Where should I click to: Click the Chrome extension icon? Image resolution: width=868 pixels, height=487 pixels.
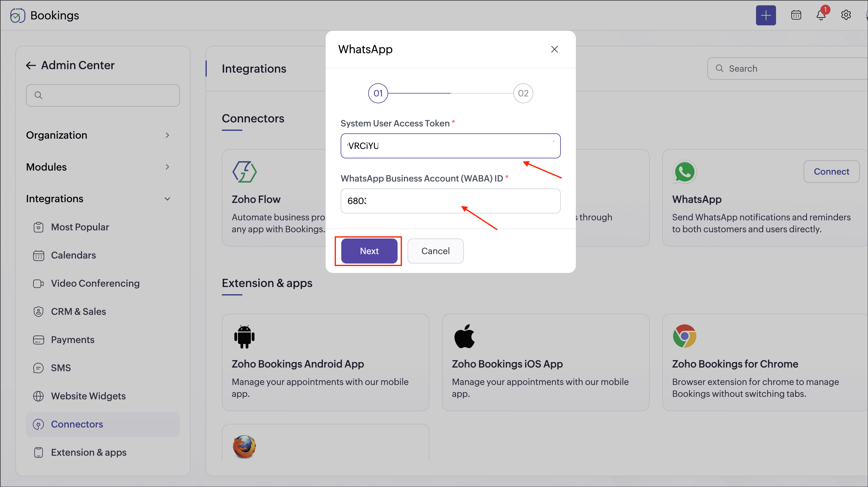coord(684,336)
